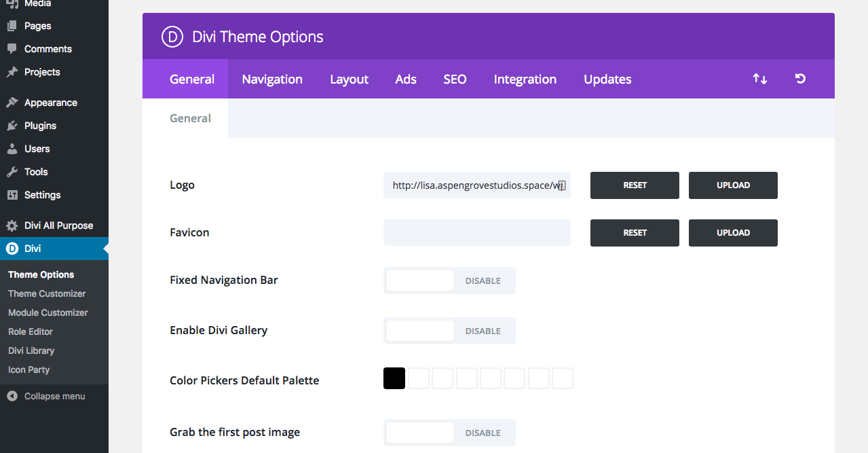Open the Updates tab
This screenshot has width=868, height=453.
(607, 79)
